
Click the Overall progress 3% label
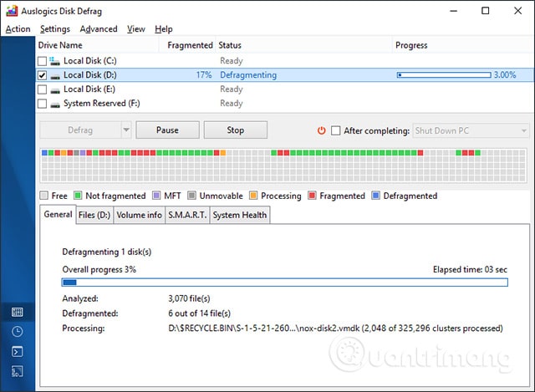pyautogui.click(x=99, y=269)
